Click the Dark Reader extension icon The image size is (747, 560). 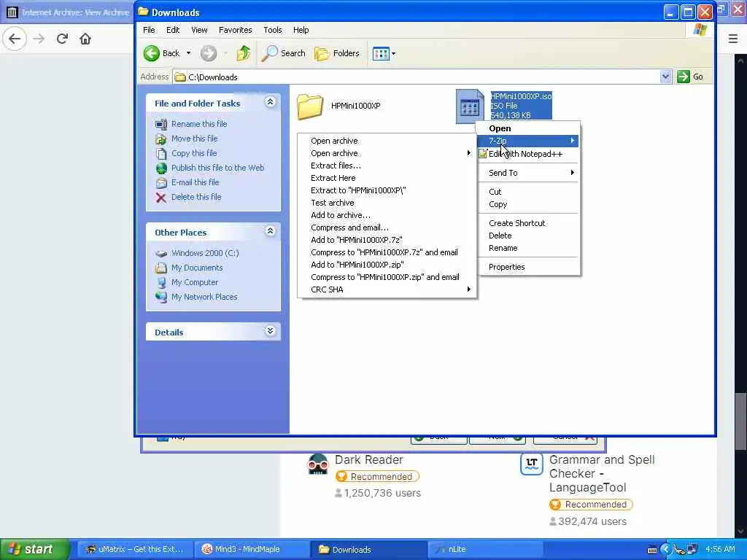318,464
